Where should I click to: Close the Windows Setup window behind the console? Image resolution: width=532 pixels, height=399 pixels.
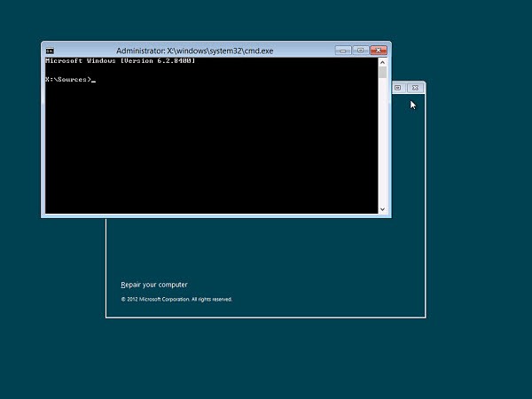(x=415, y=88)
